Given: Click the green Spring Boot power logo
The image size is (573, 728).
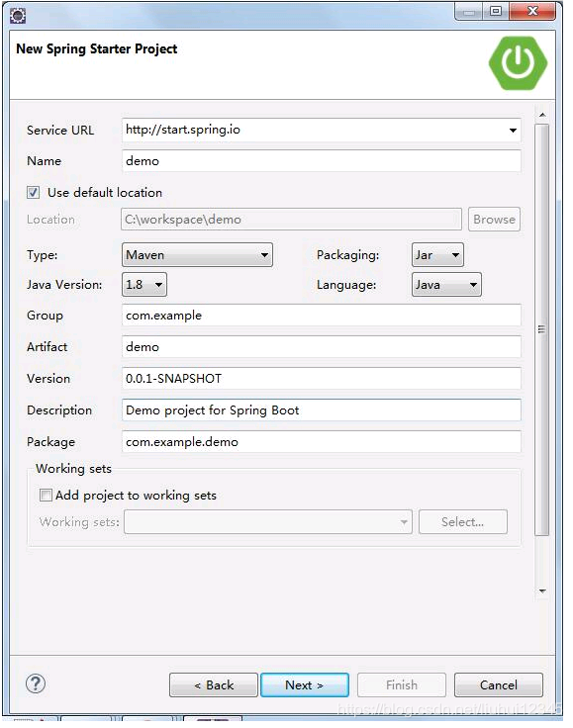Looking at the screenshot, I should (518, 62).
